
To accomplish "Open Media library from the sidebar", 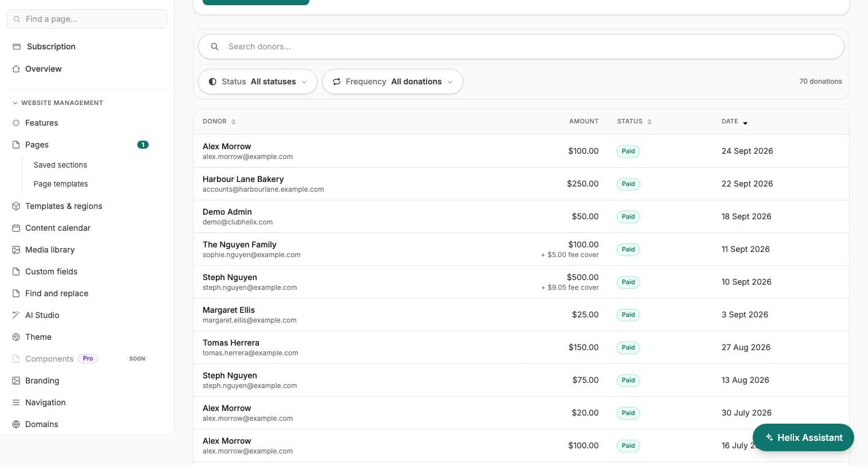I will pos(50,250).
